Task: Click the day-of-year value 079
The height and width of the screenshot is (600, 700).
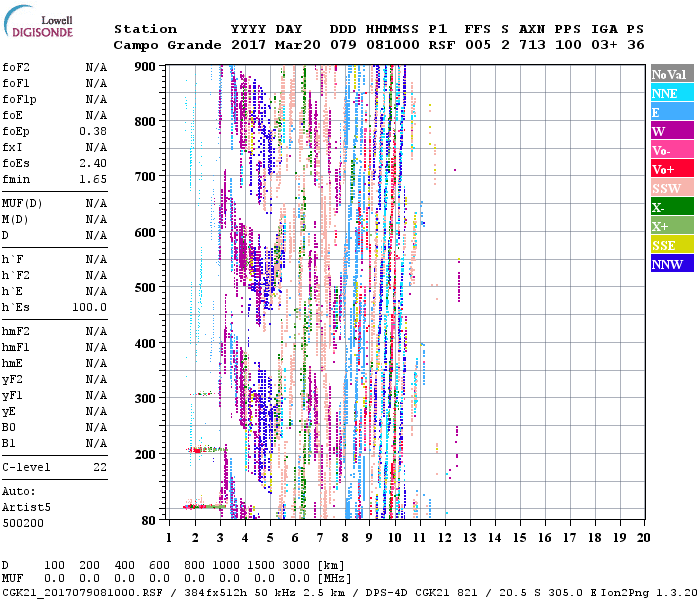Action: (343, 45)
